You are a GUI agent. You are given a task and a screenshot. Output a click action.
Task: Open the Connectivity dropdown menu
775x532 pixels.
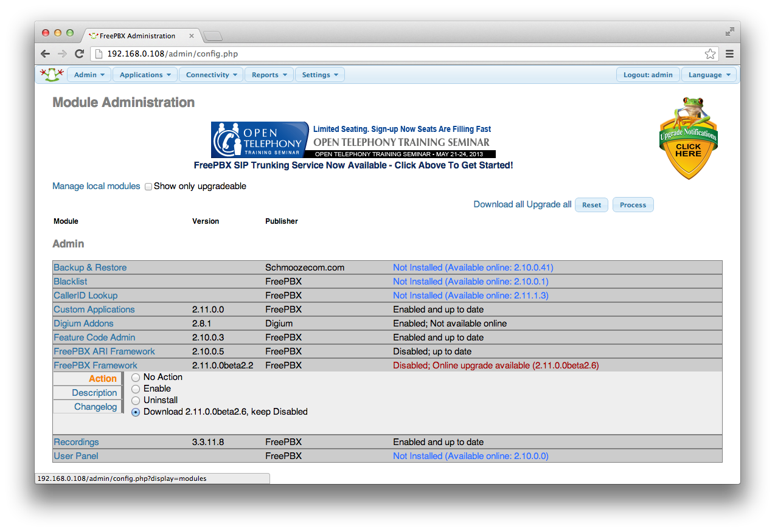pos(211,75)
